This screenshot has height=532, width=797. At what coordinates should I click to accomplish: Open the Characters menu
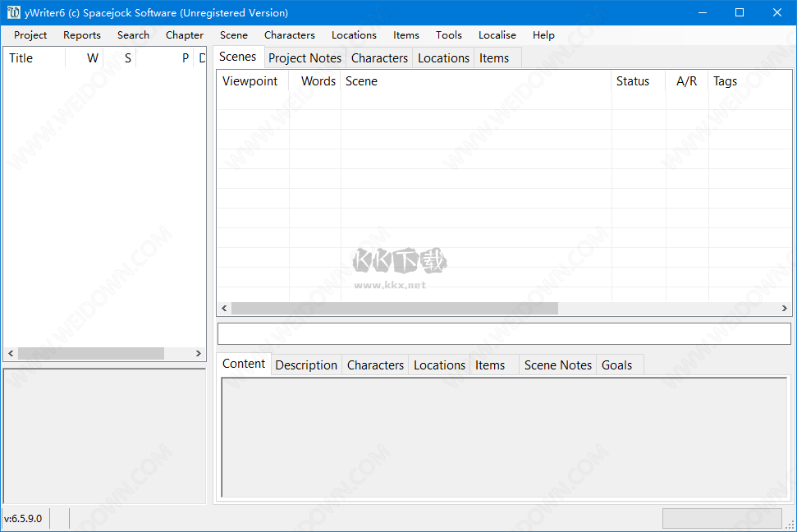[x=290, y=35]
